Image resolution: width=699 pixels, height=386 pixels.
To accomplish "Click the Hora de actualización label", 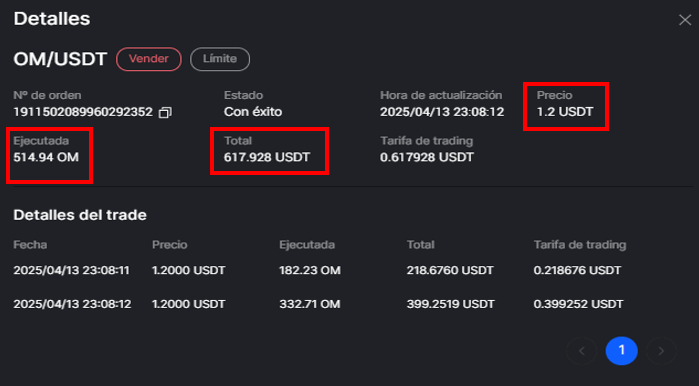I will pyautogui.click(x=441, y=95).
